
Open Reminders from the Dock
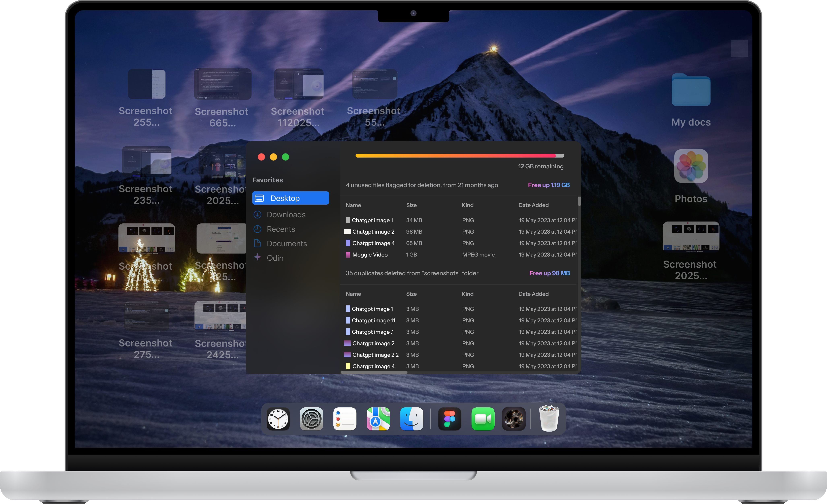tap(345, 419)
